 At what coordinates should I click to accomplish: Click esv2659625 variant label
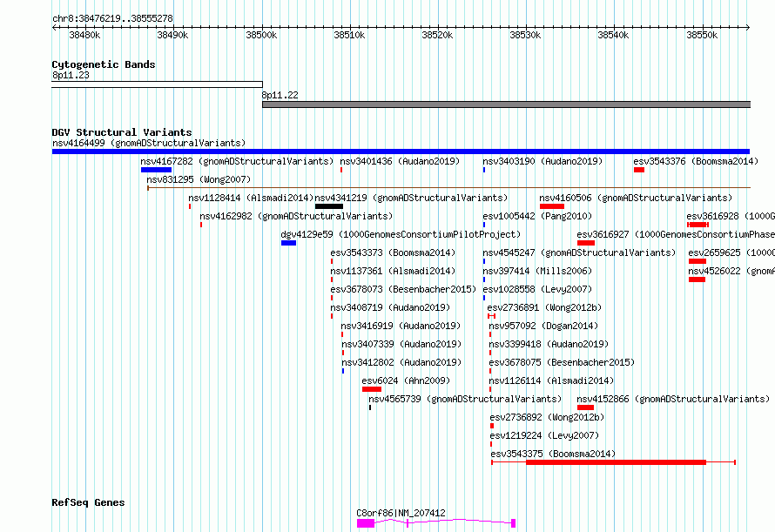(x=731, y=253)
